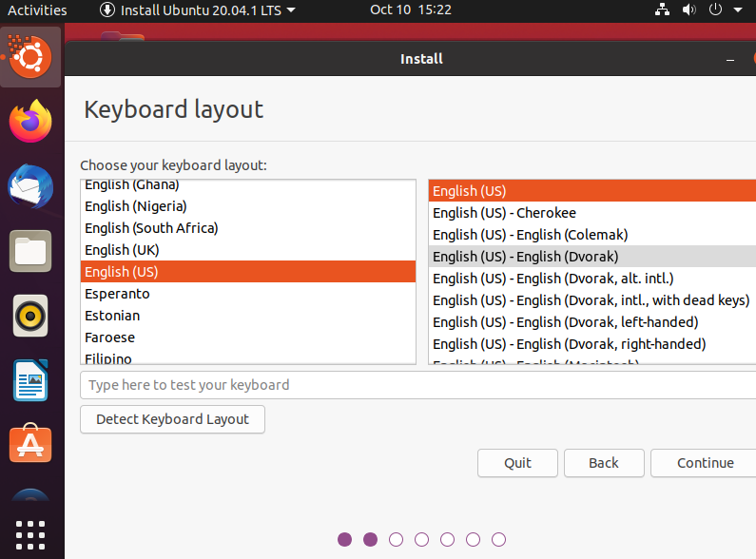Open the clock calendar at Oct 10
756x559 pixels.
410,10
